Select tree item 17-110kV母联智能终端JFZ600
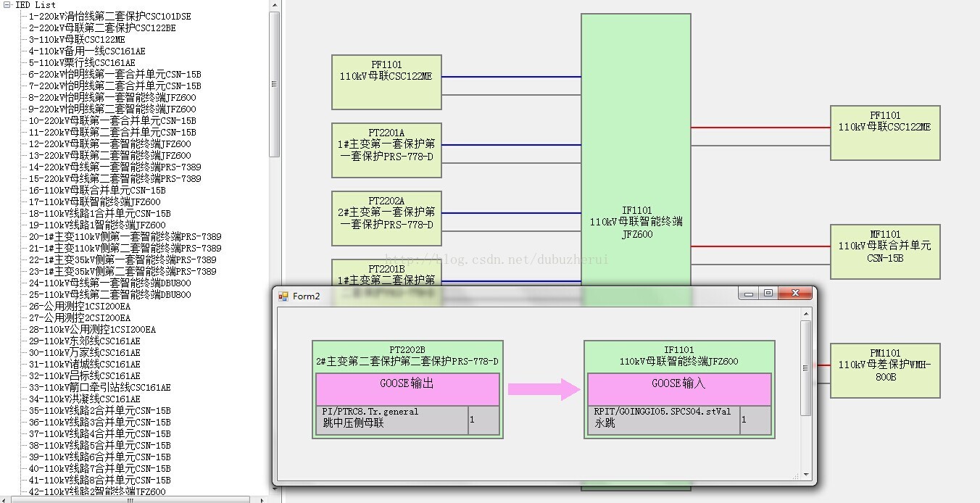 pos(95,201)
